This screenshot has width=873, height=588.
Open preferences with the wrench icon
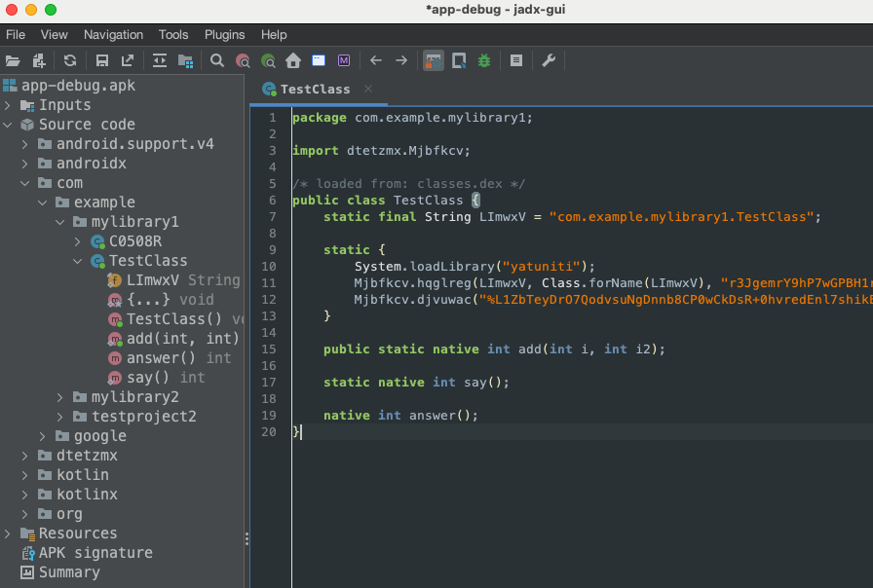549,60
